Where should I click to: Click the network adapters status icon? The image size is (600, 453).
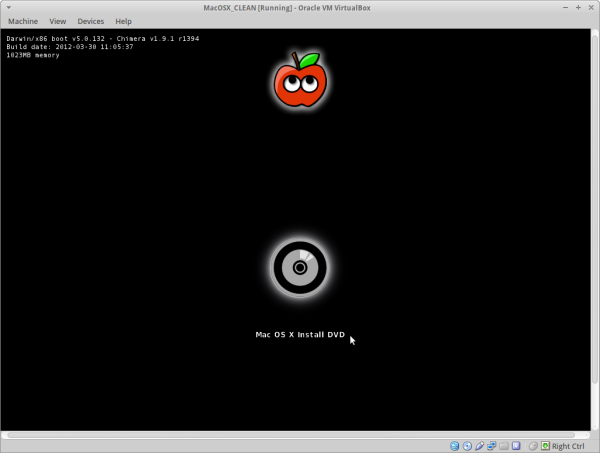point(491,446)
